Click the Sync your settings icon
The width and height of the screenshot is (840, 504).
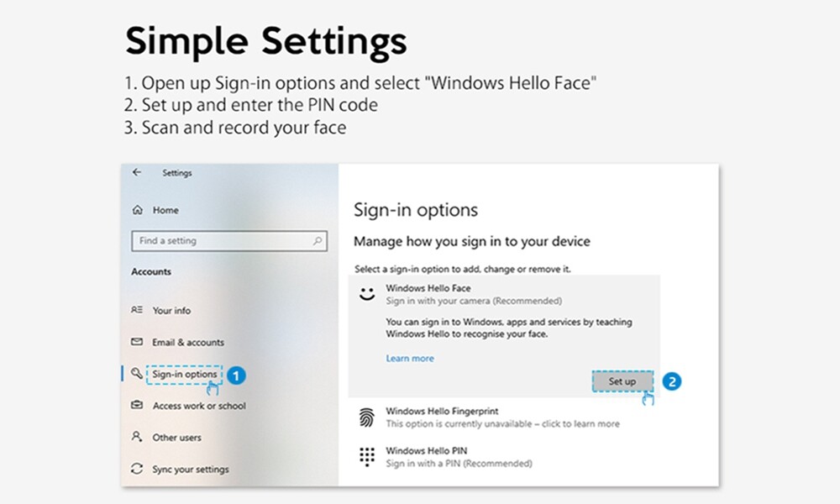[138, 469]
